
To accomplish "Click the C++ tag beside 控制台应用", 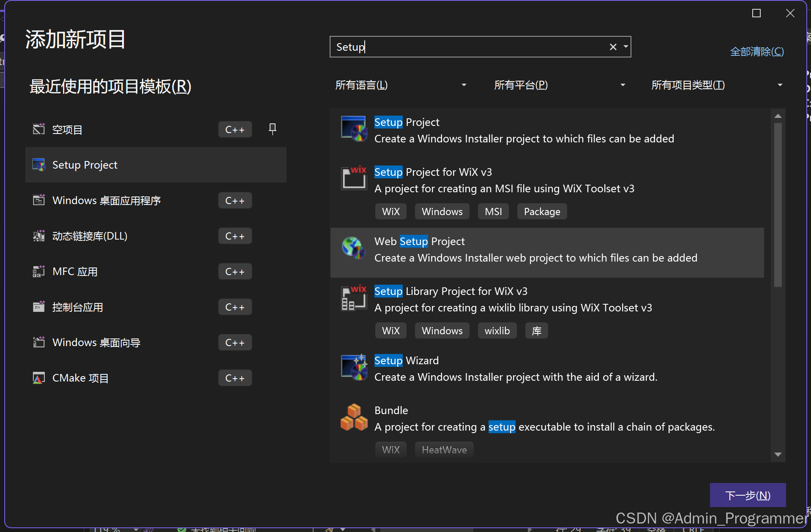I will 235,307.
